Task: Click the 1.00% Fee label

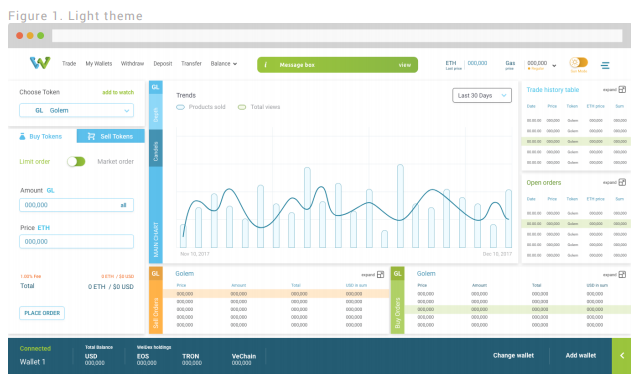Action: coord(31,276)
